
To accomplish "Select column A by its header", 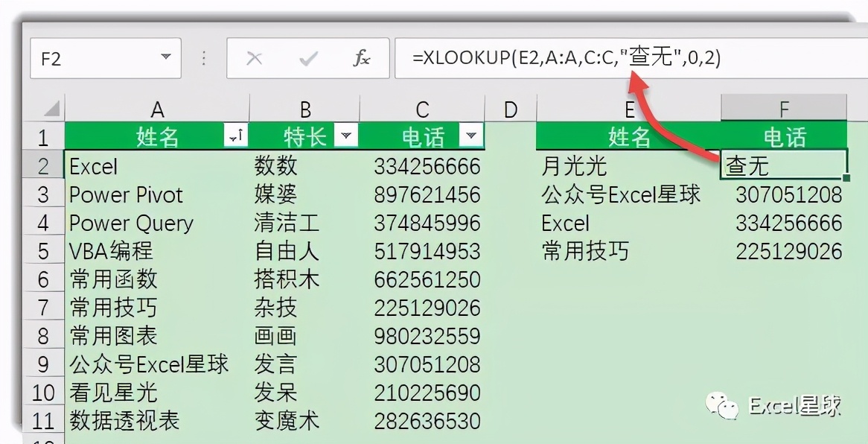I will pyautogui.click(x=156, y=108).
